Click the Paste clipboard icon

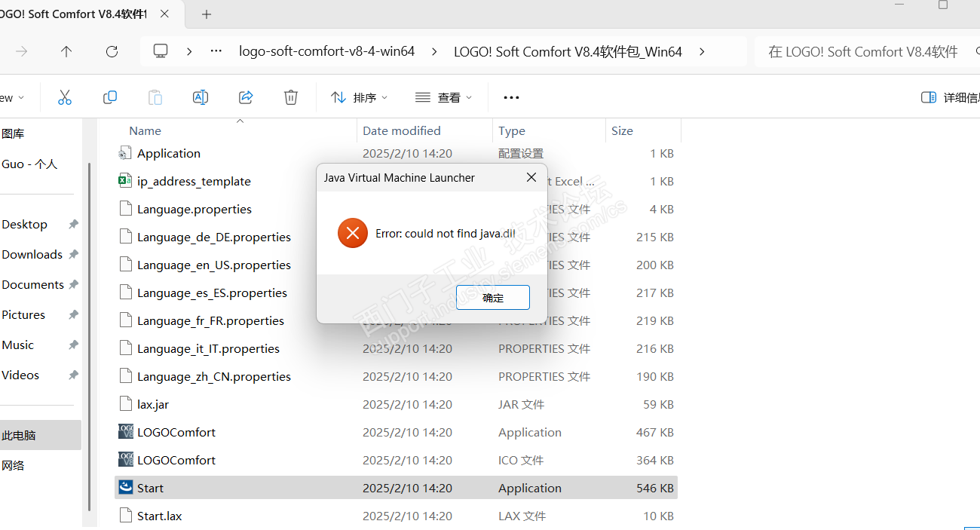tap(155, 97)
